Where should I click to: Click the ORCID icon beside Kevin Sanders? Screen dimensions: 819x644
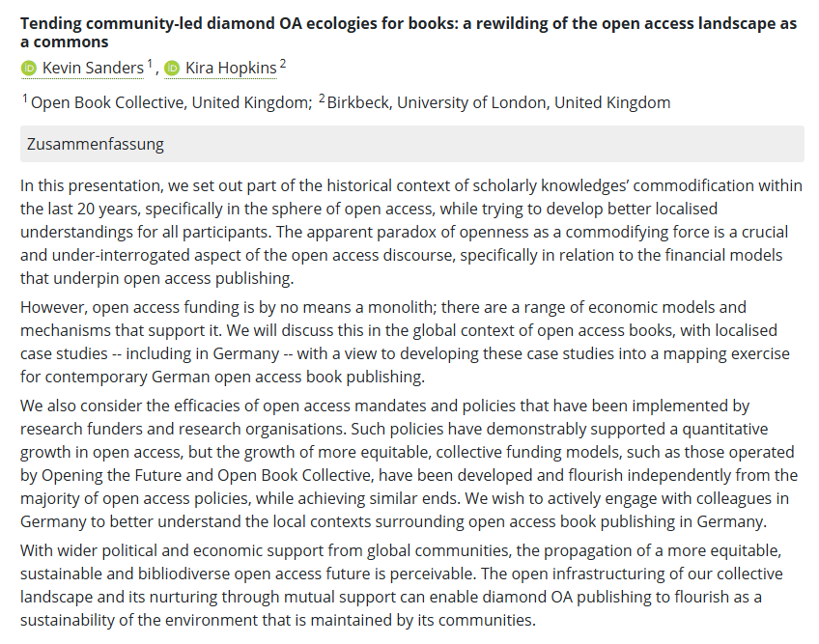[x=29, y=69]
